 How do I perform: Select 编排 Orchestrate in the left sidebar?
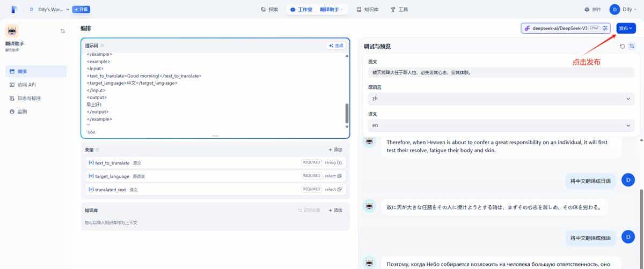(x=36, y=71)
